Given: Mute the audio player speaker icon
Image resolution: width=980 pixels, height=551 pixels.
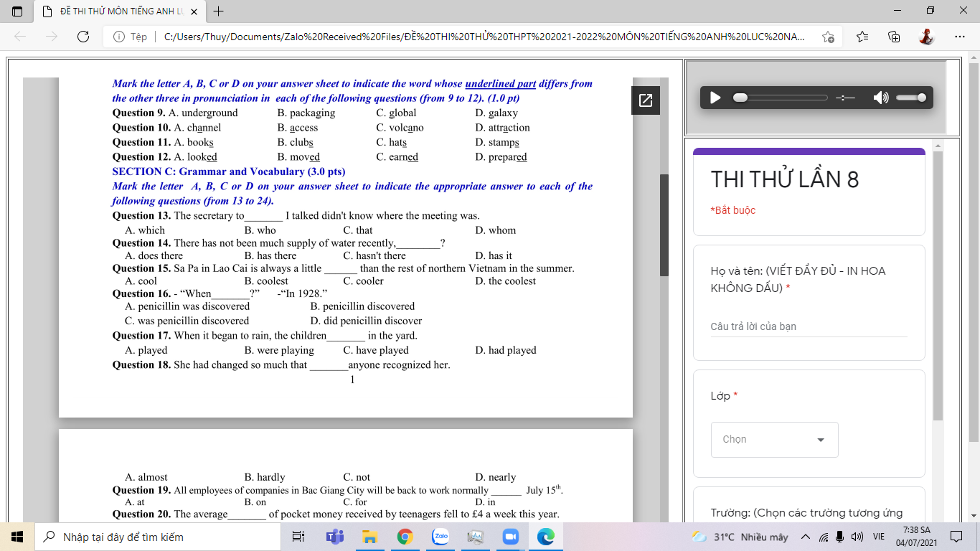Looking at the screenshot, I should pos(881,98).
